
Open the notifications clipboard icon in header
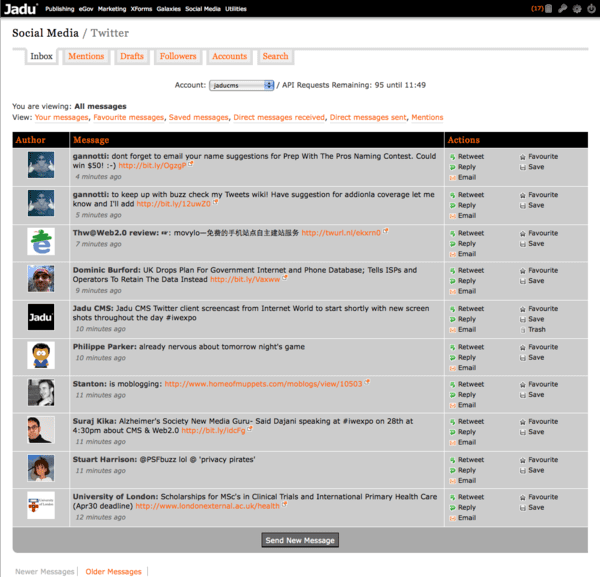(x=548, y=8)
